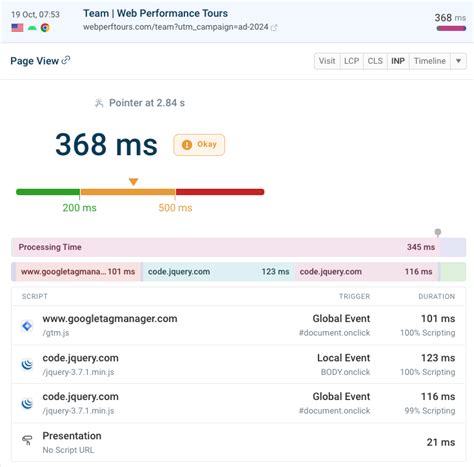The height and width of the screenshot is (467, 474).
Task: Click the Android device icon
Action: [x=32, y=28]
